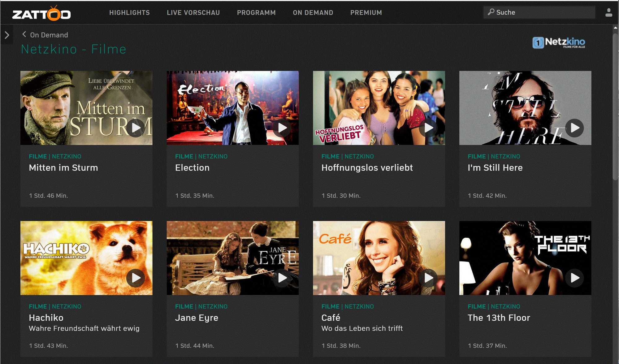
Task: Click Hoffnungslos verliebt poster thumbnail
Action: [x=379, y=108]
